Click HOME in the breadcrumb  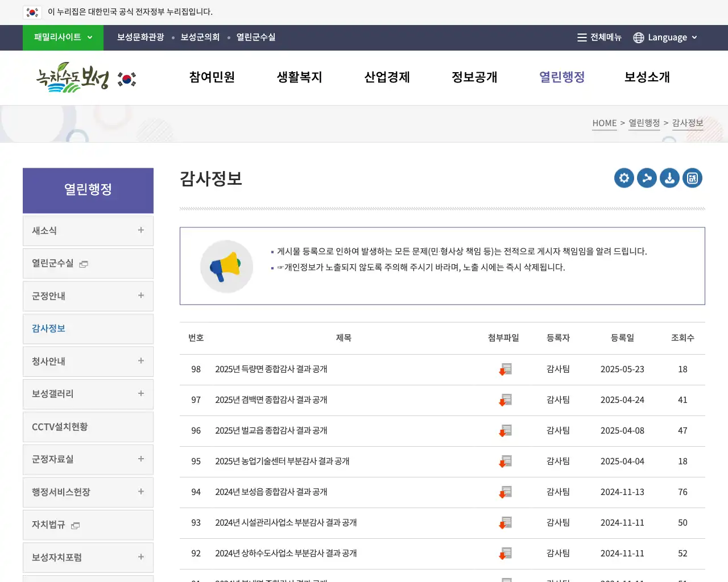pyautogui.click(x=605, y=123)
